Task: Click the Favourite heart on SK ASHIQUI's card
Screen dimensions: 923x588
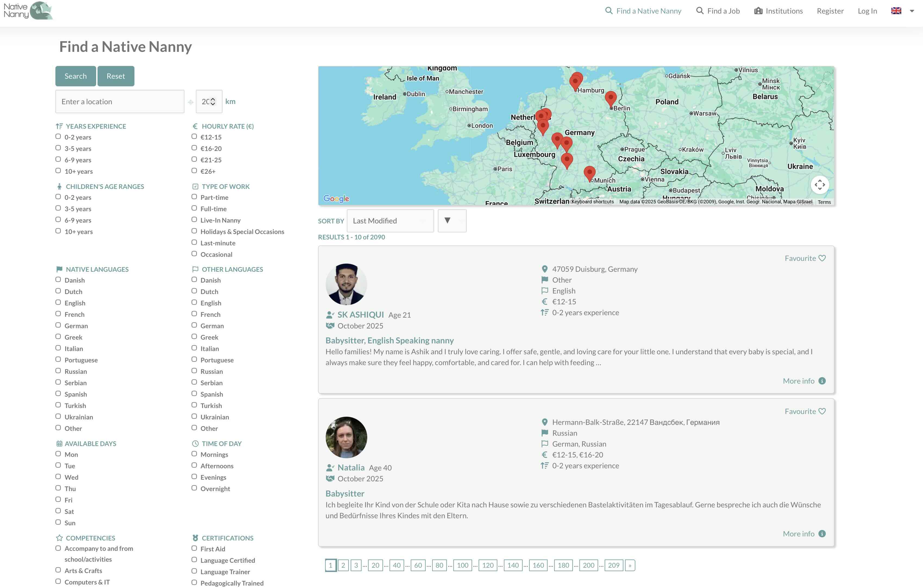Action: coord(822,258)
